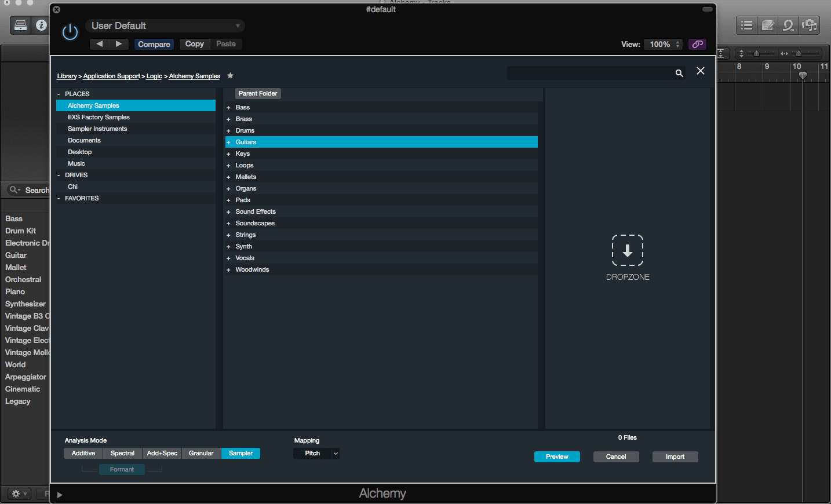Select Sampler analysis mode
This screenshot has height=504, width=831.
240,453
